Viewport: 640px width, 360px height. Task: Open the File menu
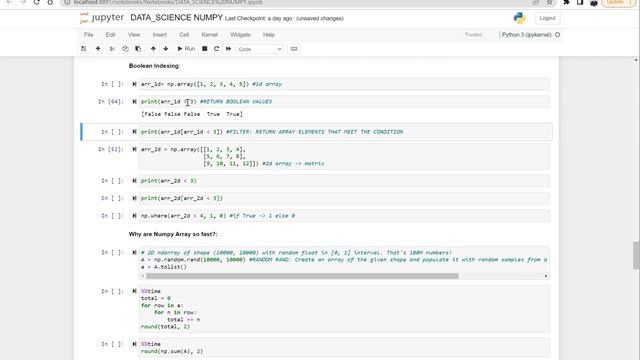click(x=89, y=35)
